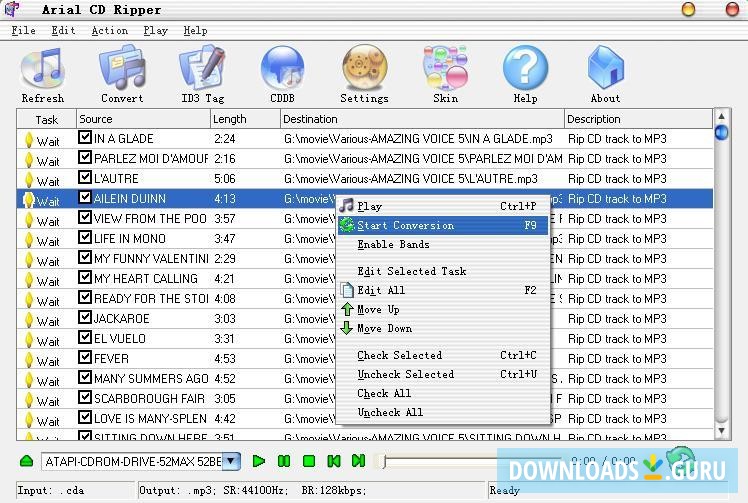This screenshot has width=748, height=503.
Task: Select Check Selected in context menu
Action: [443, 355]
